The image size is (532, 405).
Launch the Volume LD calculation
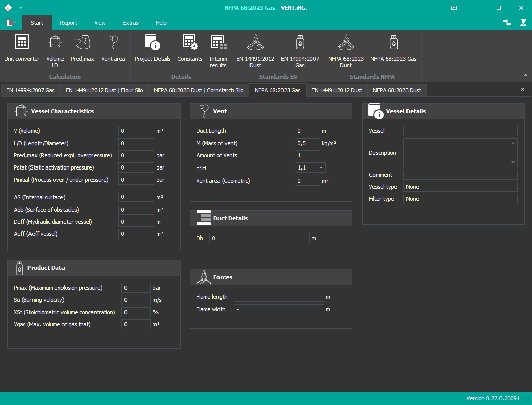[55, 49]
